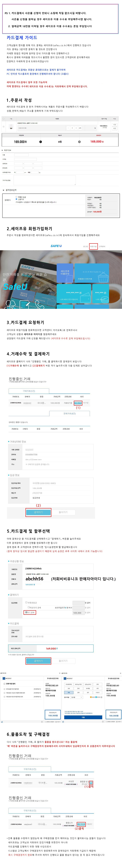Click the plus circle icon before the total
Screen dimensions: 122x868
(79, 142)
